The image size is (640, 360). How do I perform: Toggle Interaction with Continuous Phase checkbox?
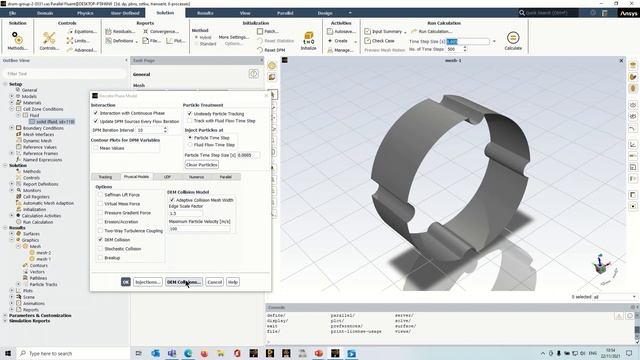click(x=96, y=113)
